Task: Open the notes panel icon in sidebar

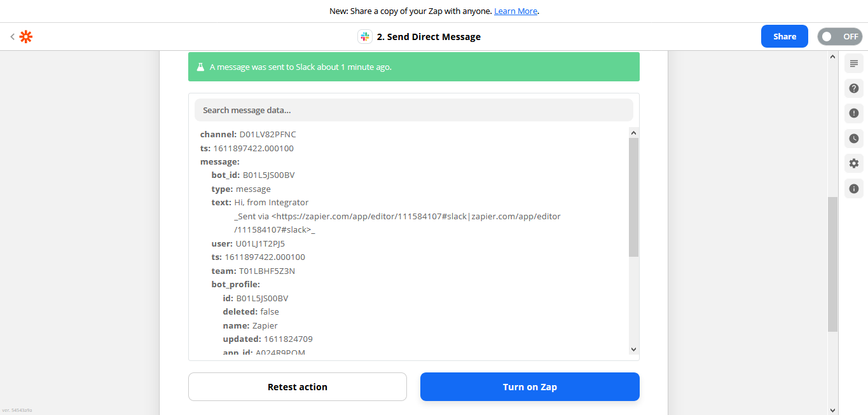Action: [853, 64]
